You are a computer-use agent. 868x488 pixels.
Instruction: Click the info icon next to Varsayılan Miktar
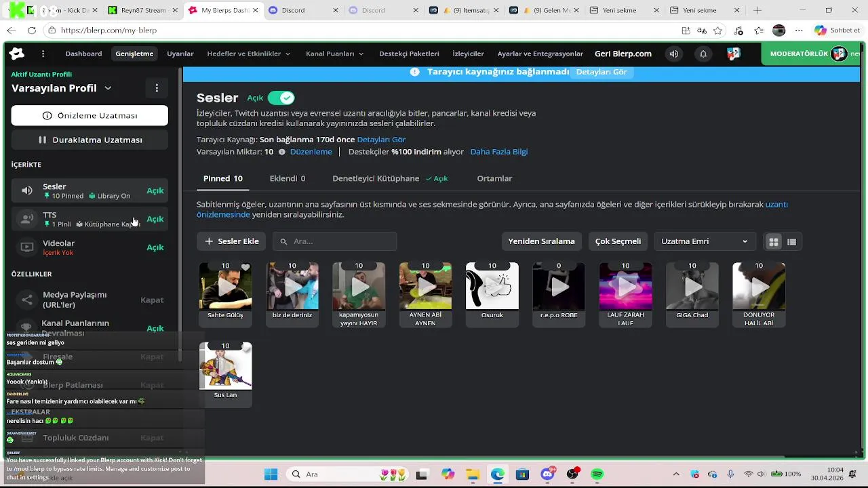(282, 152)
